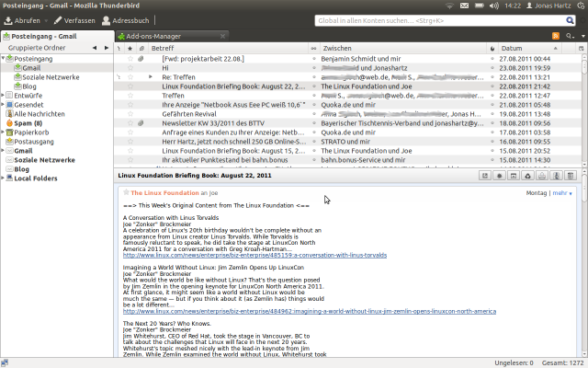Sort by the read-status glasses column header
This screenshot has width=588, height=368.
pos(313,49)
